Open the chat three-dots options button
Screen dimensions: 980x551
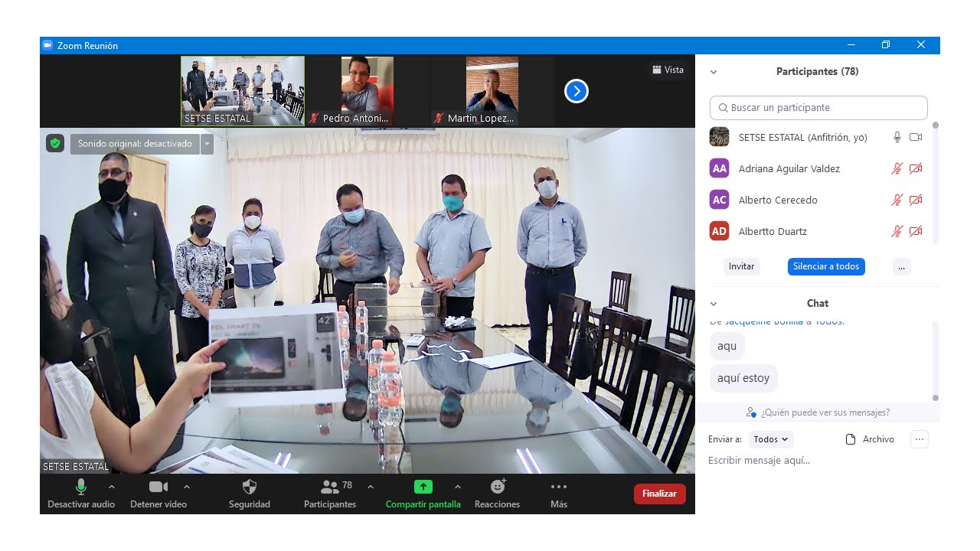[x=920, y=439]
